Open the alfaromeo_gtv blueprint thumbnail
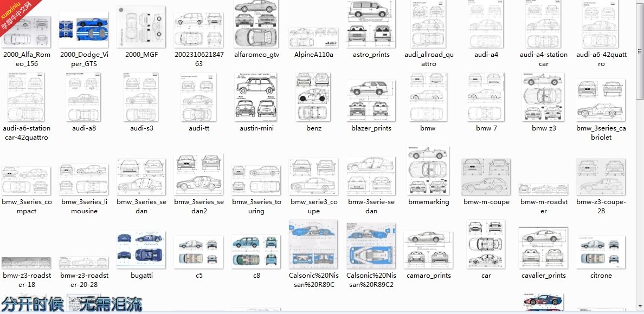The height and width of the screenshot is (314, 644). point(256,24)
